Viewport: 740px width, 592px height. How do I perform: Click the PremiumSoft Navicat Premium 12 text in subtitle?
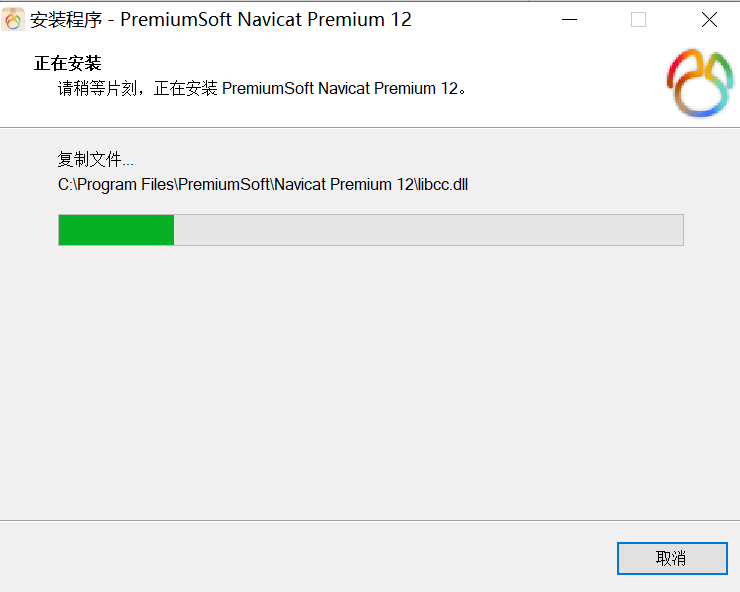point(340,88)
